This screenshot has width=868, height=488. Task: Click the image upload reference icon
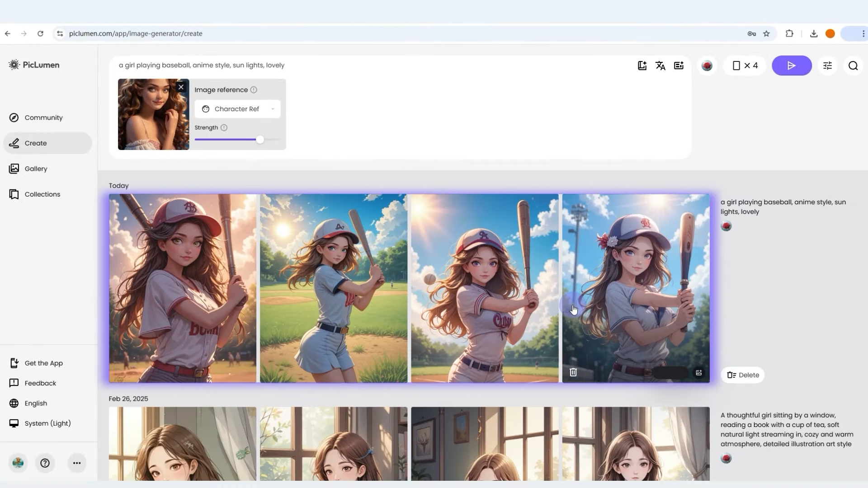point(679,66)
